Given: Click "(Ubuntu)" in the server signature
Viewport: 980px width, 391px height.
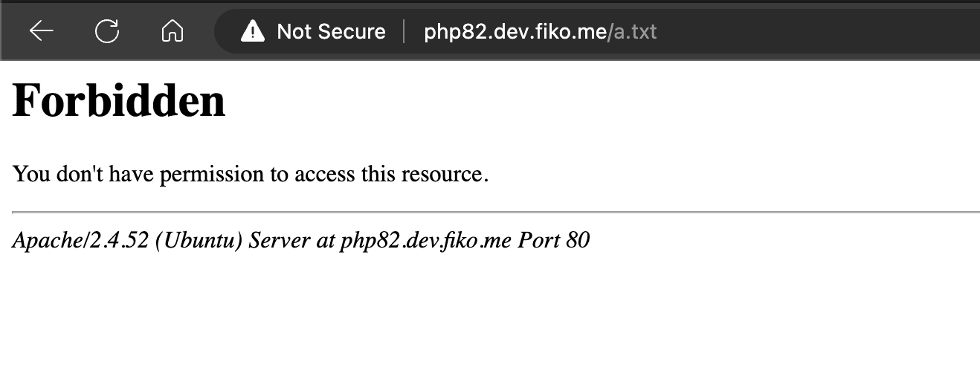Looking at the screenshot, I should [199, 241].
